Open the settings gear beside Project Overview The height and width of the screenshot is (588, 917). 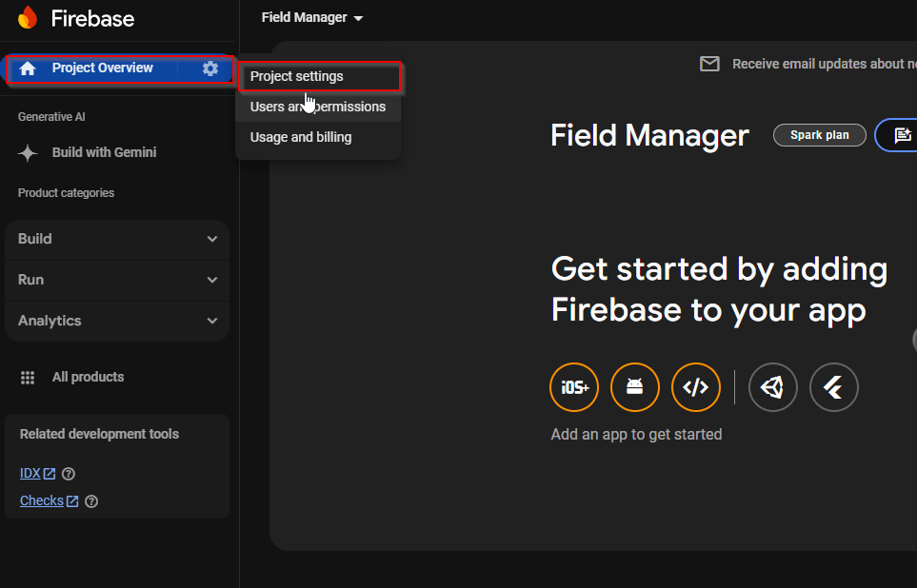pyautogui.click(x=209, y=69)
